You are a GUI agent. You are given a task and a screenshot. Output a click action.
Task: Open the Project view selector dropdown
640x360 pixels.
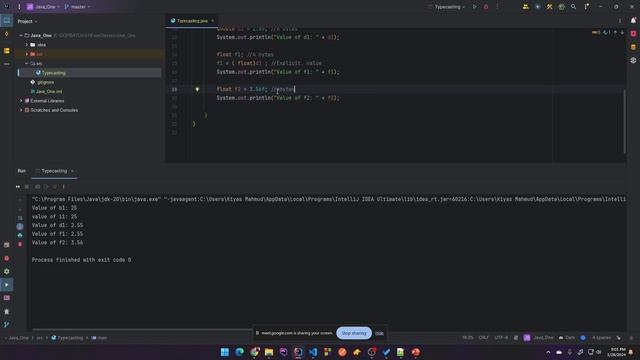point(27,21)
